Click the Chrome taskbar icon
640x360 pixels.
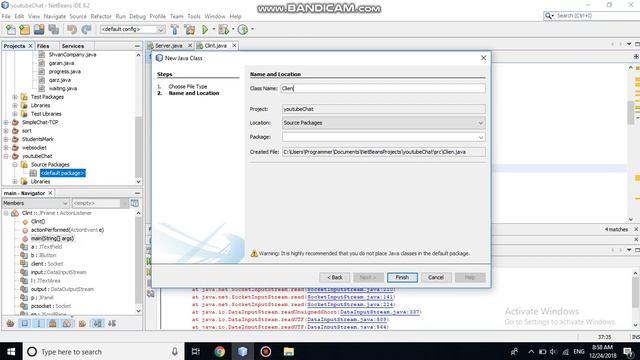pyautogui.click(x=220, y=351)
